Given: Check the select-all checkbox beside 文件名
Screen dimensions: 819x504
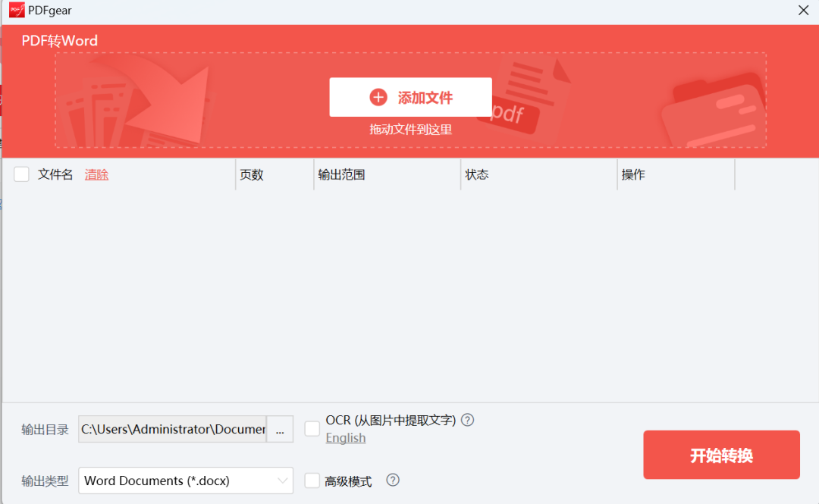Looking at the screenshot, I should tap(20, 174).
